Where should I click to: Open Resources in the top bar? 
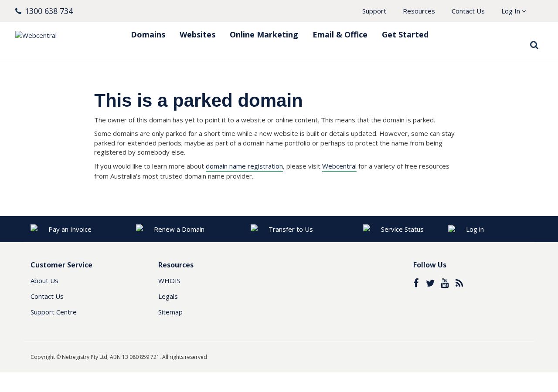419,11
